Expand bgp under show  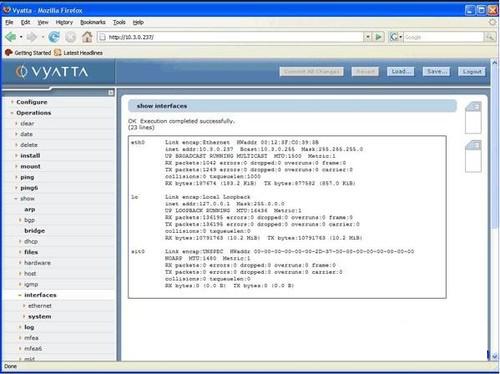pyautogui.click(x=20, y=220)
